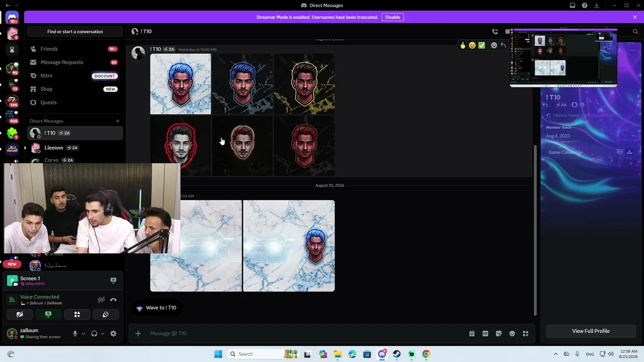The width and height of the screenshot is (644, 362).
Task: Show hidden system tray icons
Action: pyautogui.click(x=555, y=354)
